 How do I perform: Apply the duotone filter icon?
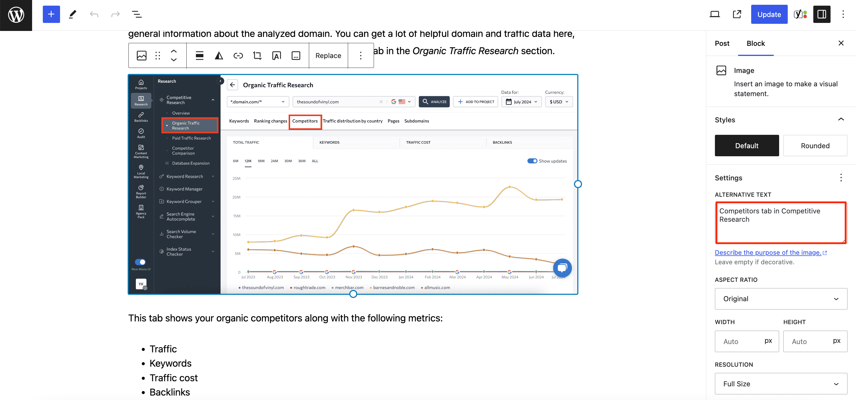click(x=219, y=56)
